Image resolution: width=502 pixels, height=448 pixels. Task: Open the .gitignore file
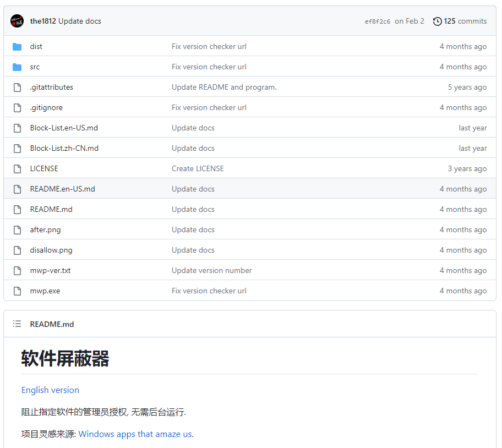pos(46,108)
